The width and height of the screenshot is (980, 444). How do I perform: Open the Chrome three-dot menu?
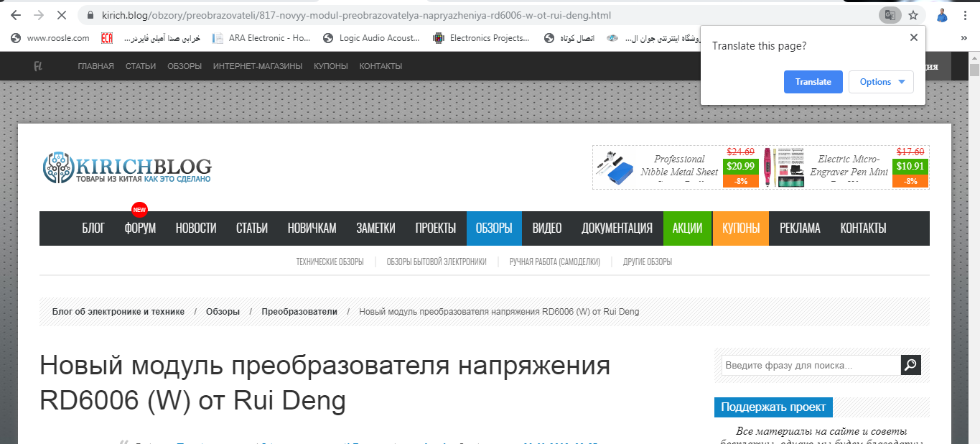pyautogui.click(x=966, y=14)
